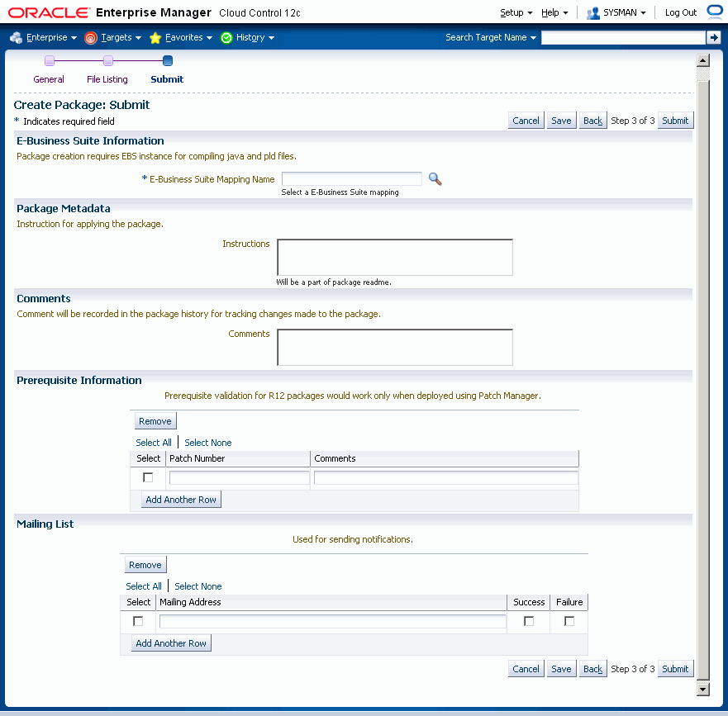The image size is (728, 716).
Task: Focus the Instructions text area
Action: [395, 258]
